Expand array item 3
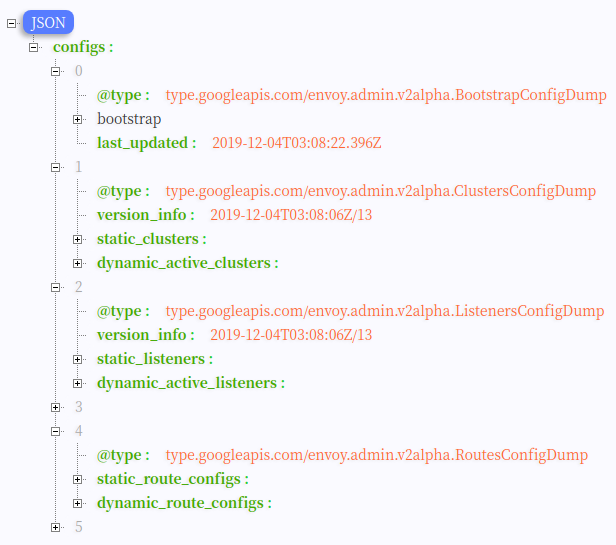 (x=56, y=407)
